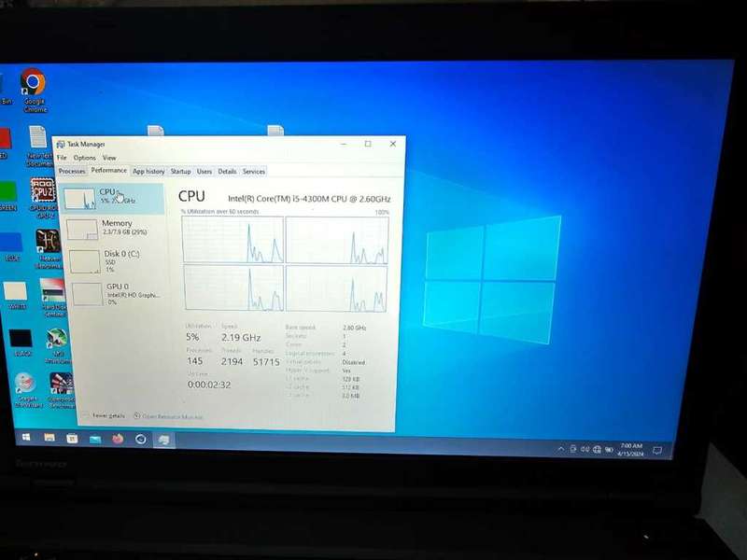The image size is (747, 560).
Task: Switch to the Services tab
Action: (x=253, y=171)
